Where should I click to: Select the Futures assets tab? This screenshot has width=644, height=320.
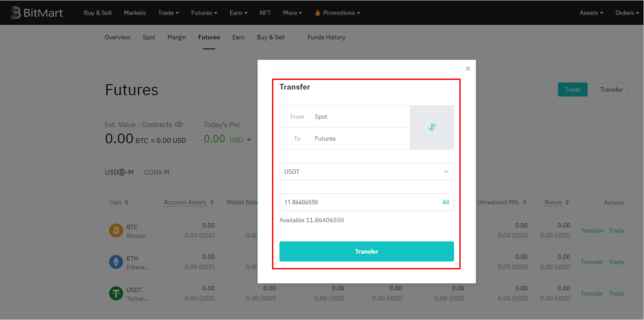(209, 37)
